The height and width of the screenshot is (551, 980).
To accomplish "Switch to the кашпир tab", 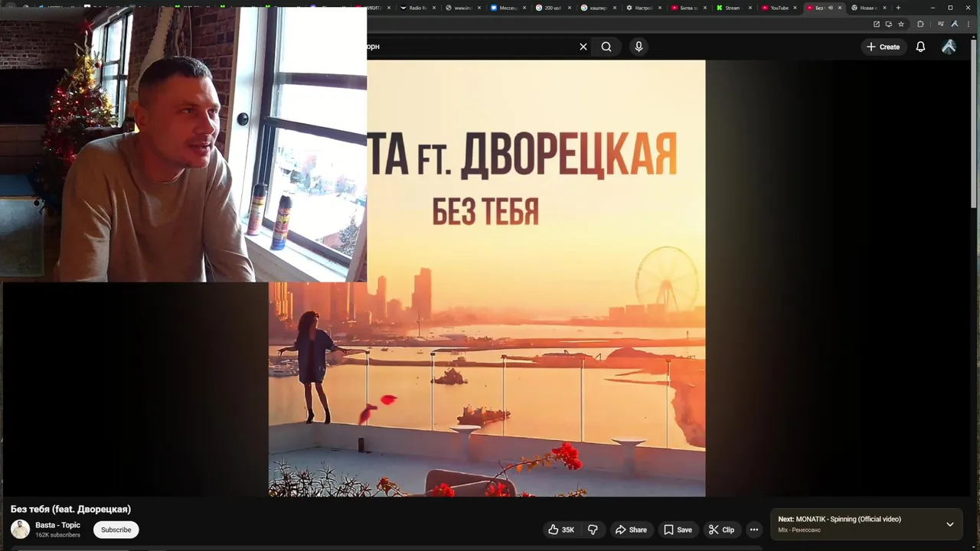I will pyautogui.click(x=599, y=8).
